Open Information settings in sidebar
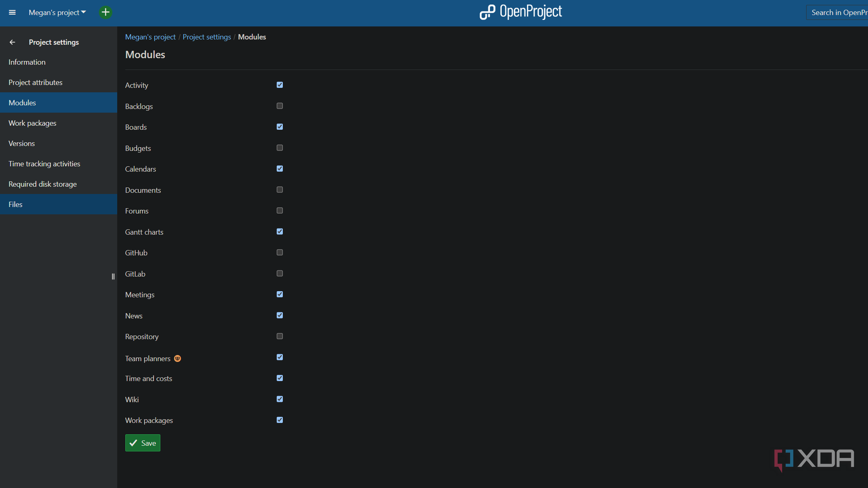 (x=59, y=62)
